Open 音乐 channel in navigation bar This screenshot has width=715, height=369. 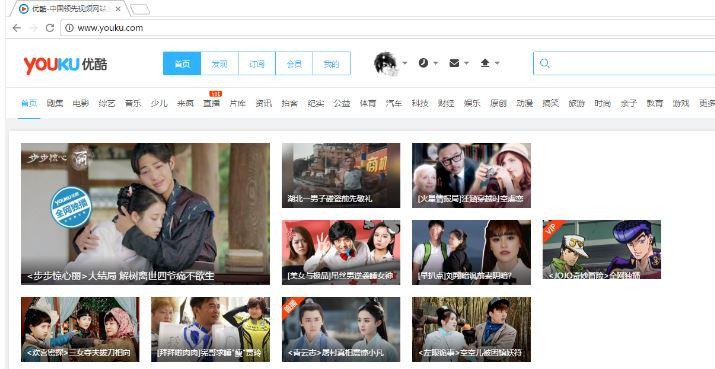click(x=133, y=104)
